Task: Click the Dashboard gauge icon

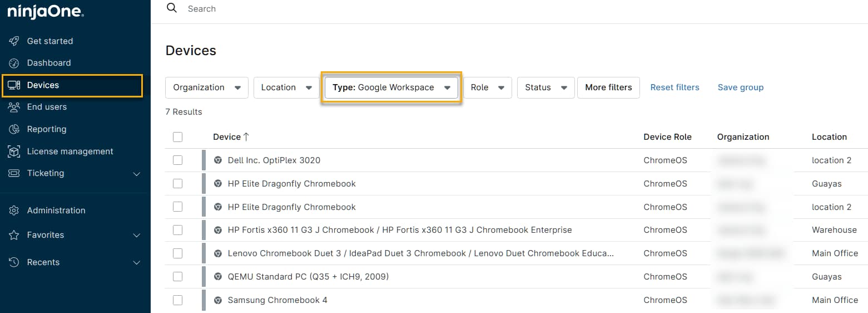Action: (14, 63)
